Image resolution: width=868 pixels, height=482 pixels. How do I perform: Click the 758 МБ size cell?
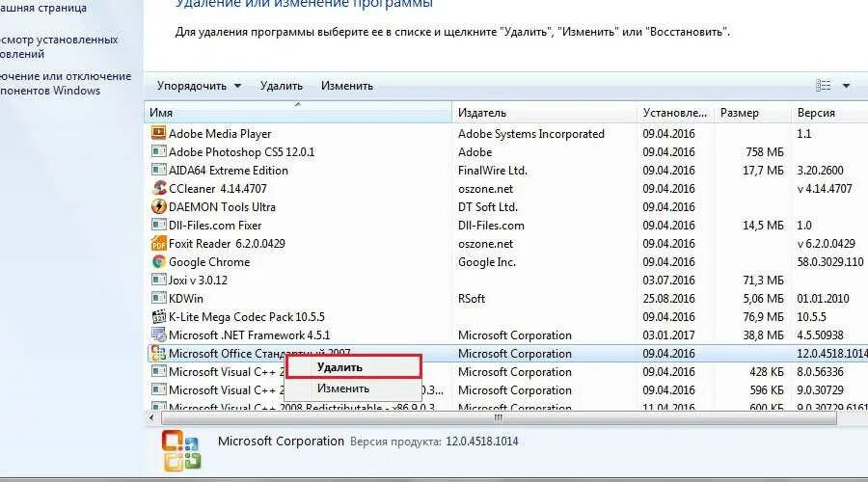[765, 151]
